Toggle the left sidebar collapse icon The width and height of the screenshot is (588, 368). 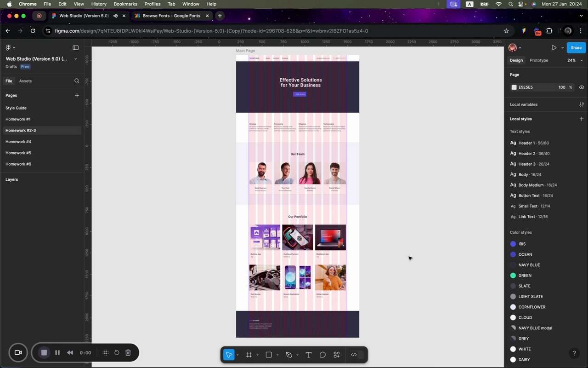76,47
